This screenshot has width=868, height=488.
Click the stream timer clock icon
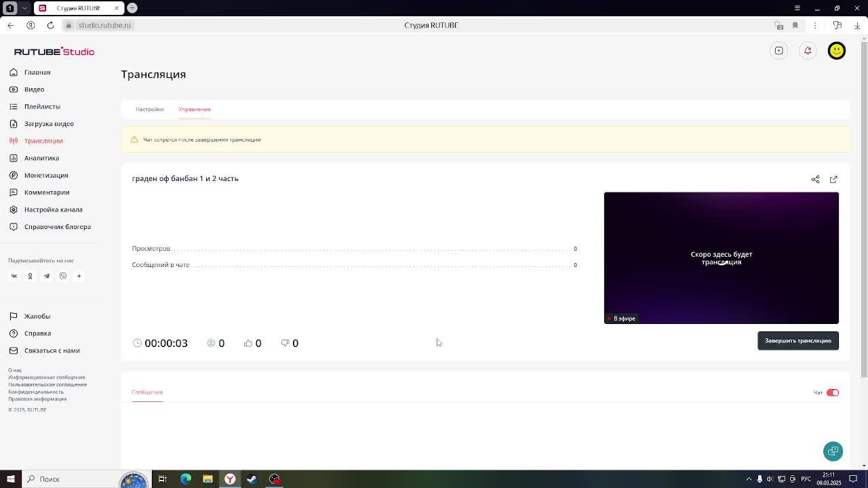[137, 343]
